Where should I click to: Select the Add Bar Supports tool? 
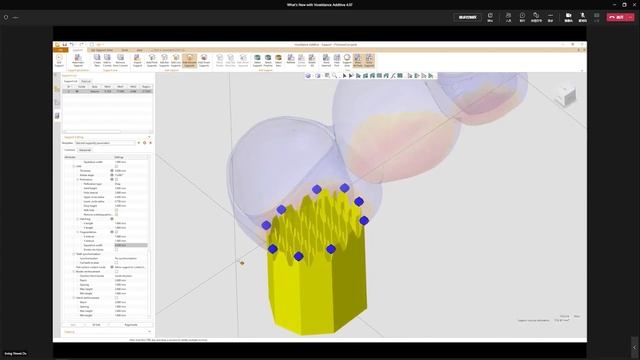[164, 60]
